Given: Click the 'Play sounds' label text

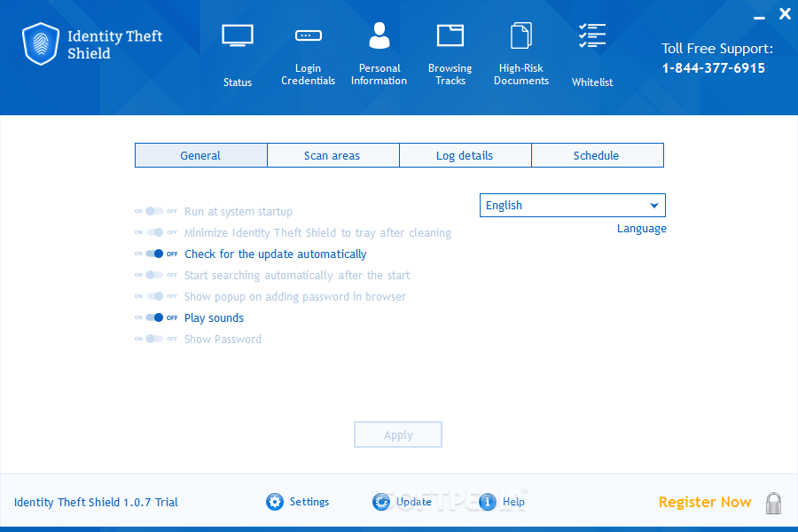Looking at the screenshot, I should (214, 318).
